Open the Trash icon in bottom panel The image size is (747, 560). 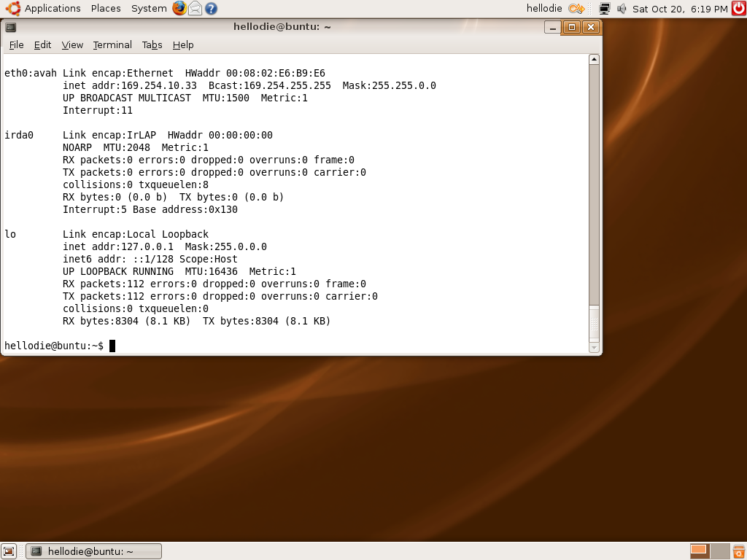[x=738, y=551]
